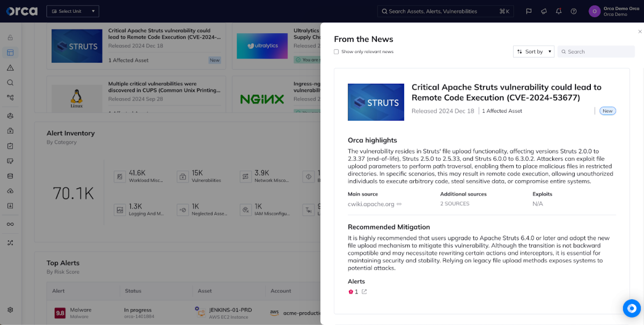Viewport: 644px width, 325px height.
Task: Open the Orca Demo user avatar
Action: [x=594, y=11]
